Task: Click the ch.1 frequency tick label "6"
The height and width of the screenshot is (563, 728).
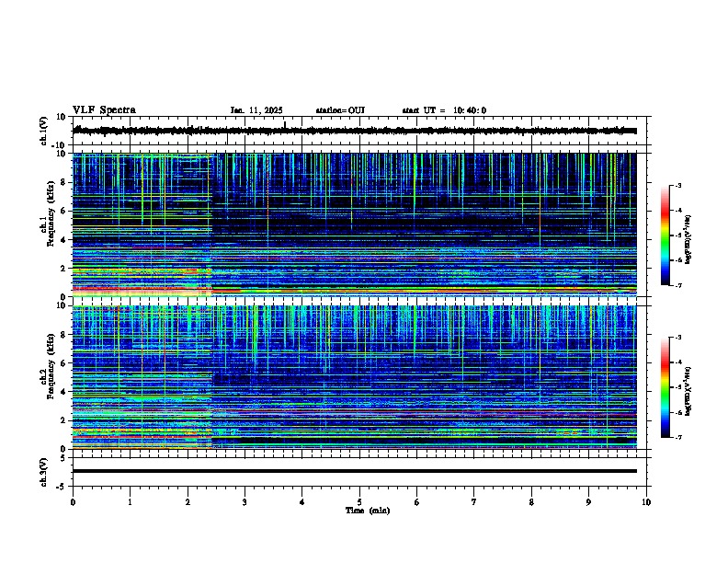Action: [x=64, y=212]
